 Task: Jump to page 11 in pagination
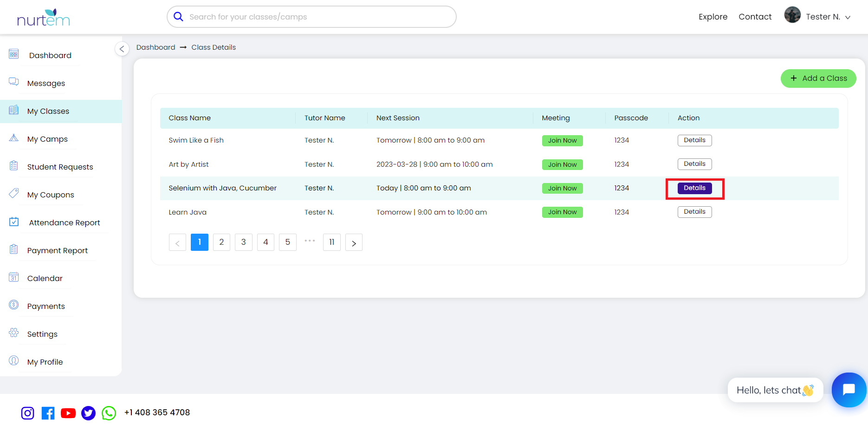click(331, 242)
